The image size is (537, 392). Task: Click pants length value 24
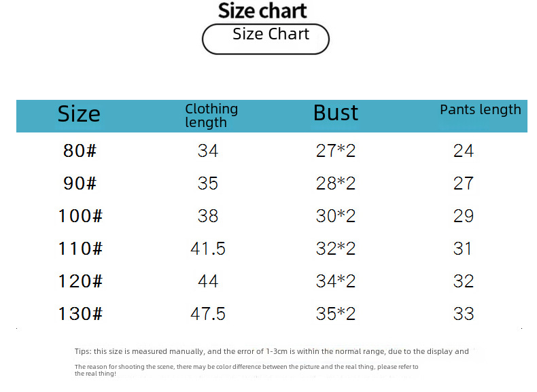pos(464,151)
